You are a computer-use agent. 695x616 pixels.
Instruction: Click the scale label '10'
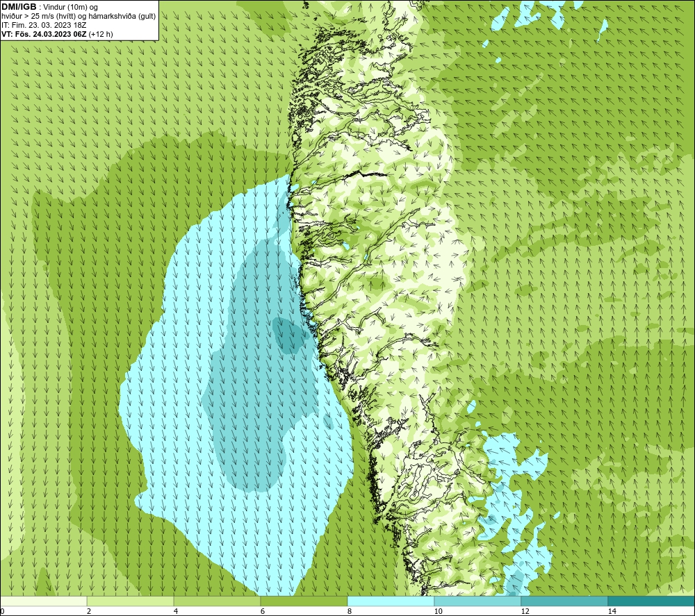click(438, 611)
